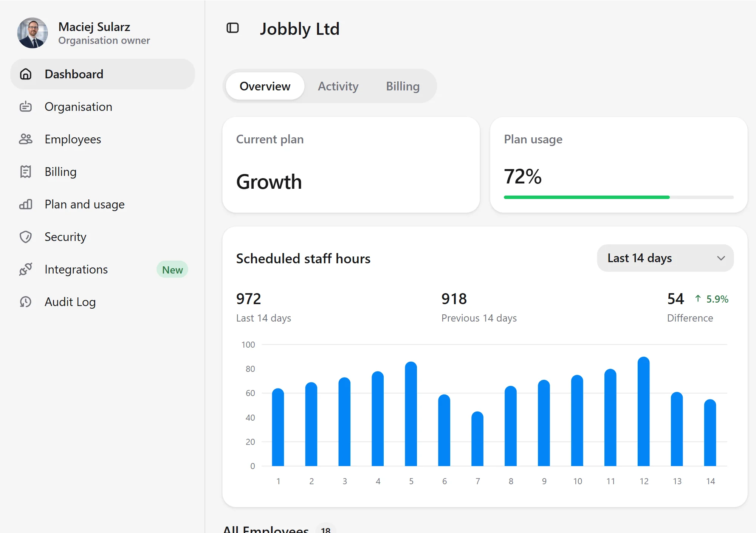The width and height of the screenshot is (756, 533).
Task: Click the Dashboard home icon
Action: [26, 74]
